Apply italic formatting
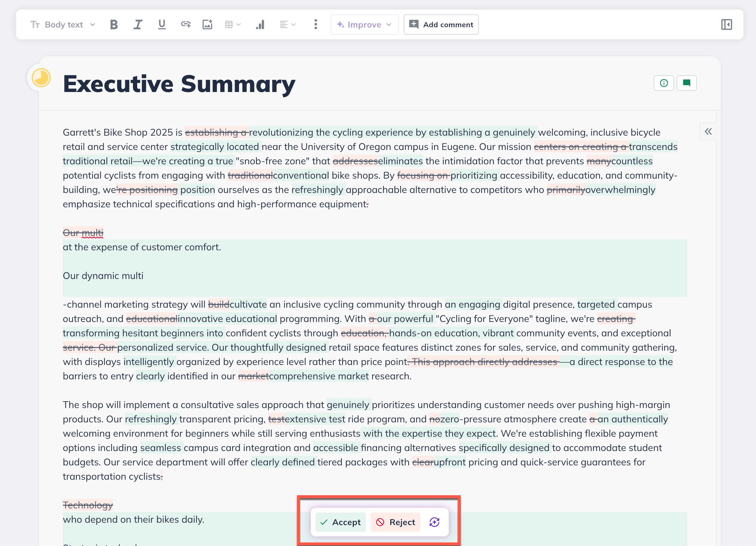Screen dimensions: 756x546 pos(137,24)
